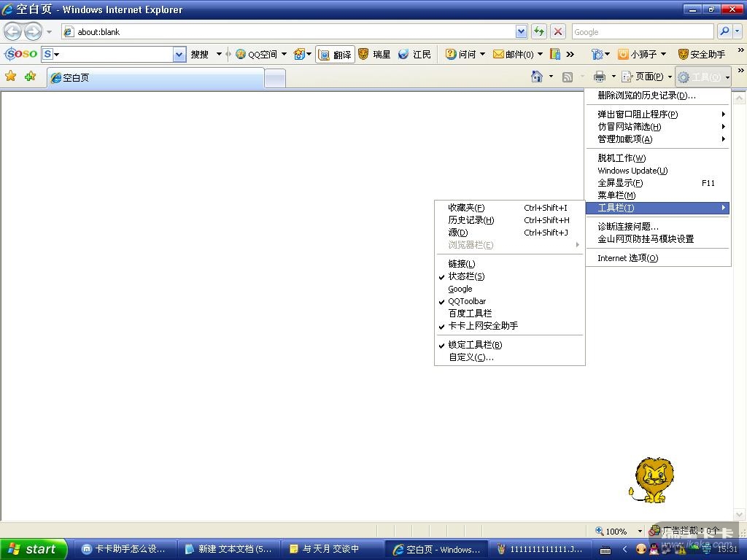
Task: Open the zoom level 100% dropdown
Action: pos(640,532)
